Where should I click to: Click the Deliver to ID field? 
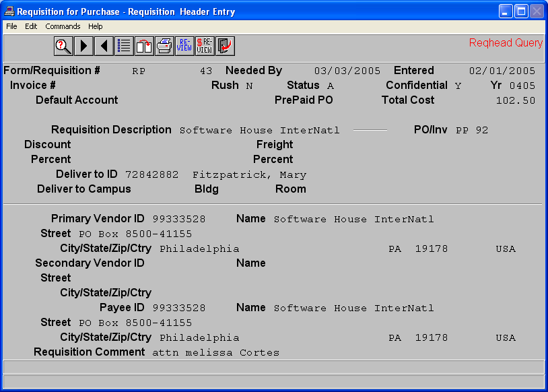click(x=151, y=175)
